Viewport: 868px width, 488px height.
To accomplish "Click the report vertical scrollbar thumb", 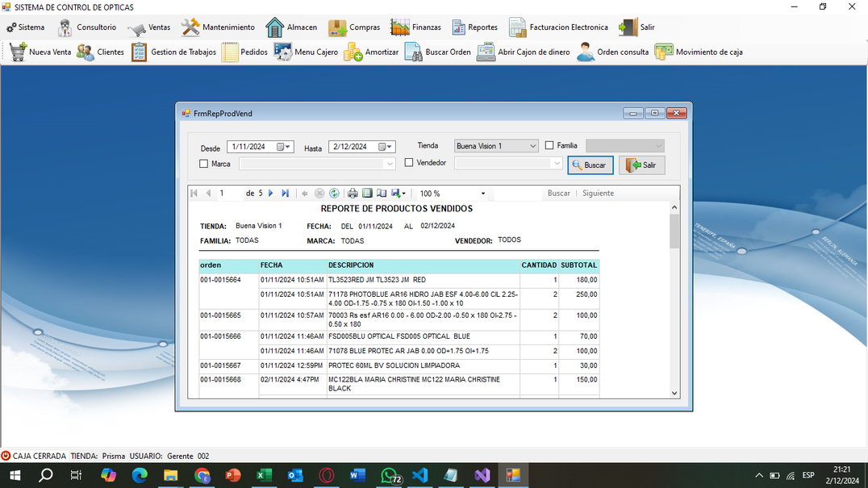I will click(674, 231).
